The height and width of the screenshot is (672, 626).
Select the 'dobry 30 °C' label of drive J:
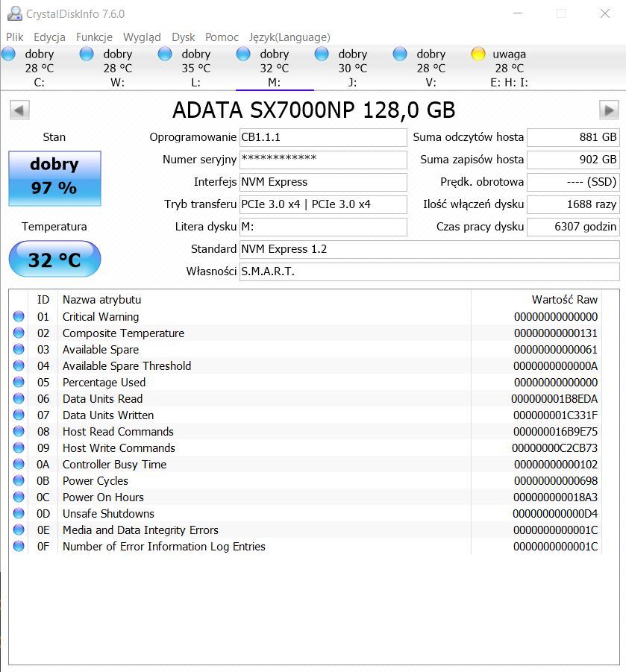pos(352,61)
